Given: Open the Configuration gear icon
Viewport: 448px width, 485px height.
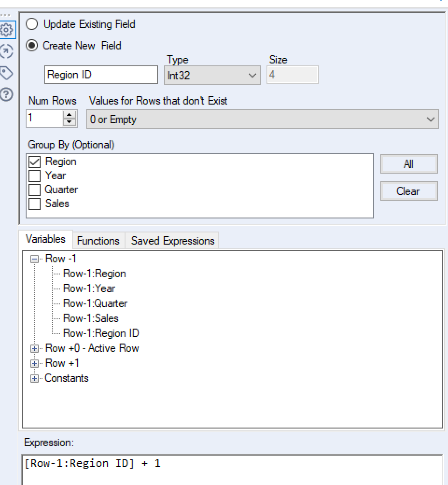Looking at the screenshot, I should point(7,30).
